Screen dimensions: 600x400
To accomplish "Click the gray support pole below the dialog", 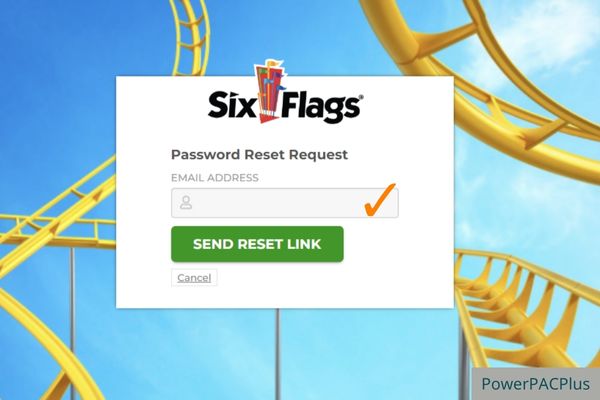I will coord(278,352).
